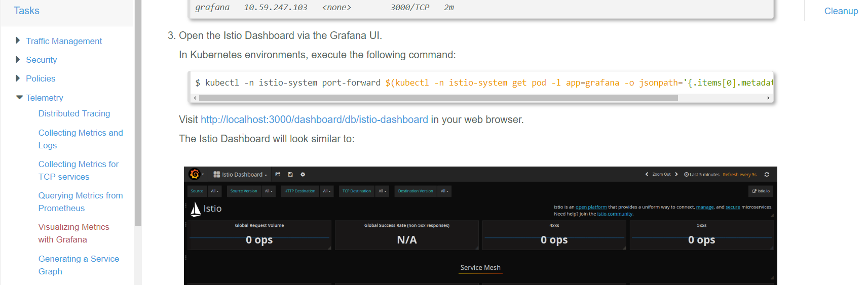Viewport: 868px width, 285px height.
Task: Click the code block's right scroll arrow
Action: [x=768, y=98]
